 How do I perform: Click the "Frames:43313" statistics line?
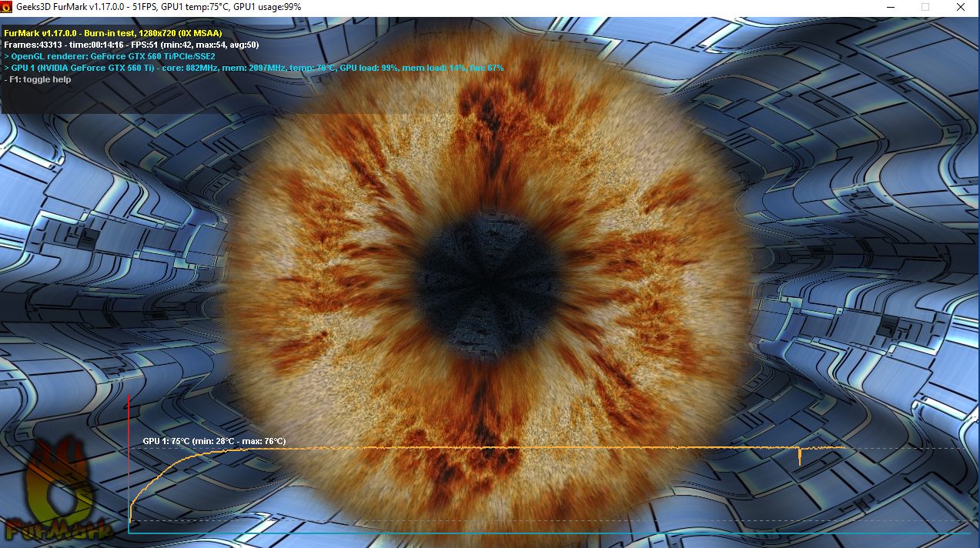click(x=132, y=45)
